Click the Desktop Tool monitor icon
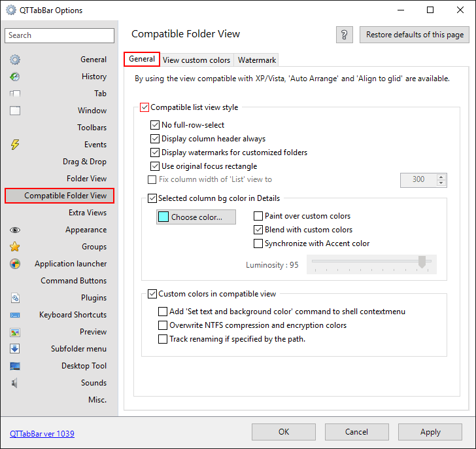The width and height of the screenshot is (476, 449). pos(15,366)
